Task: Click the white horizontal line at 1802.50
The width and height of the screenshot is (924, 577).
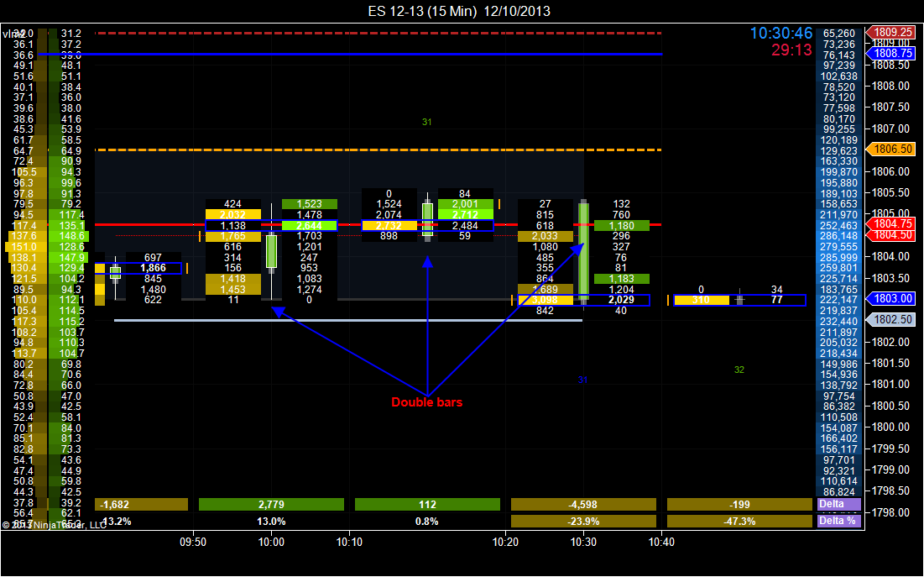Action: click(348, 320)
